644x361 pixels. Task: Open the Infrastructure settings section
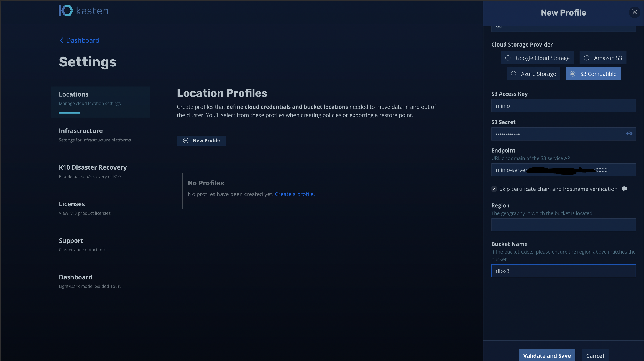81,131
